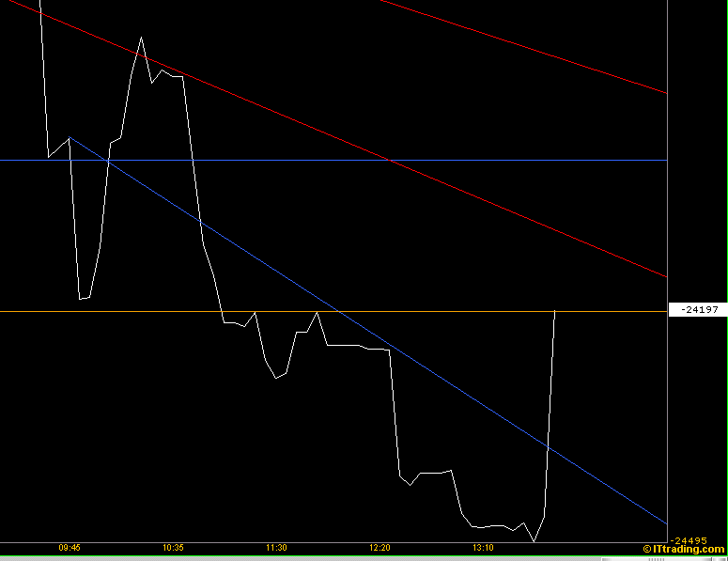Viewport: 728px width, 561px height.
Task: Click the 13:10 time axis label
Action: pyautogui.click(x=484, y=548)
